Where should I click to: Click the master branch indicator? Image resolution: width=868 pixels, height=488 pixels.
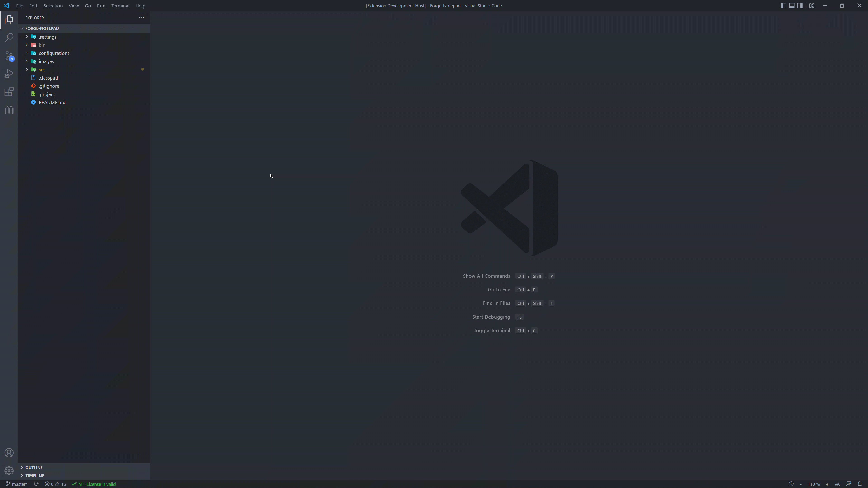[17, 484]
